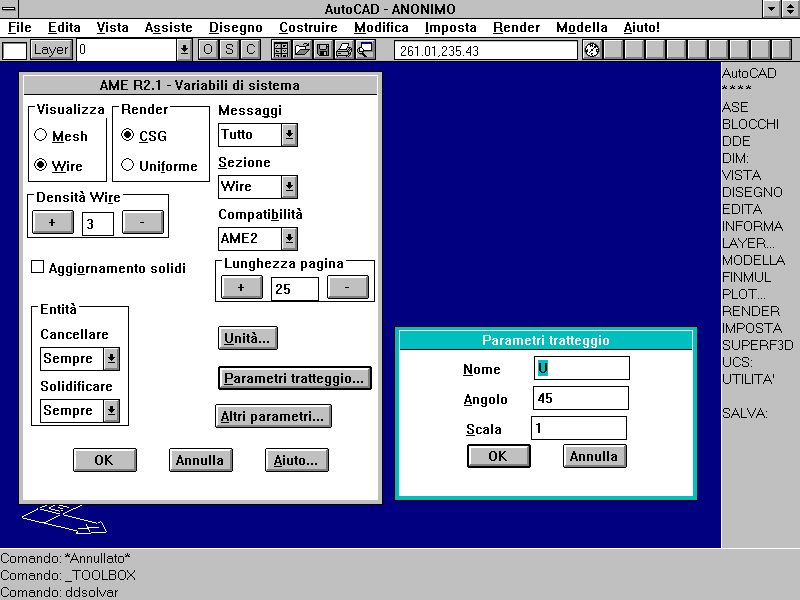The width and height of the screenshot is (800, 600).
Task: Expand the Compatibilità dropdown showing AME2
Action: click(x=289, y=239)
